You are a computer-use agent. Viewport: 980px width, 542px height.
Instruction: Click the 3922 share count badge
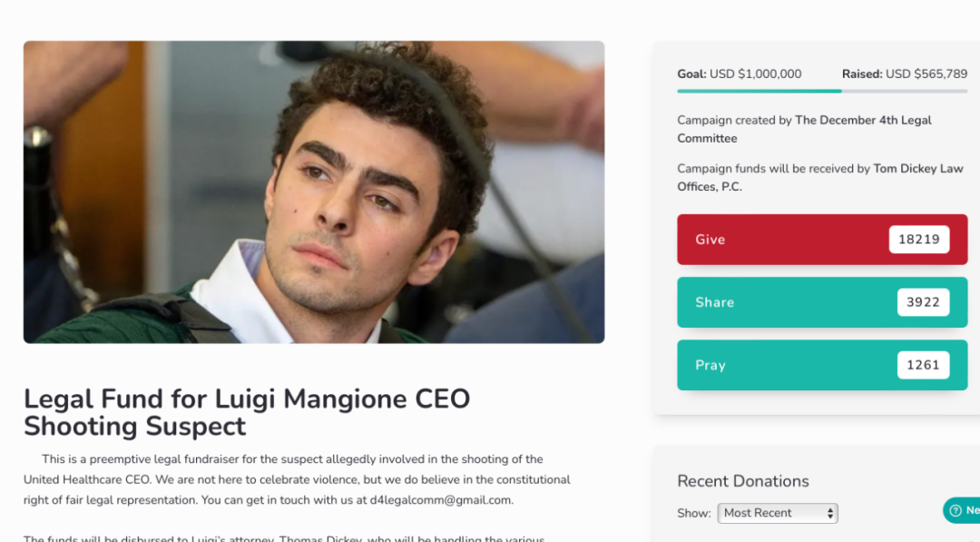coord(923,302)
